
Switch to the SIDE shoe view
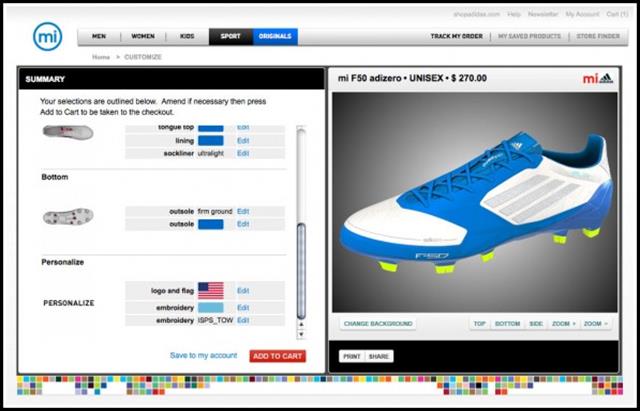click(x=536, y=324)
